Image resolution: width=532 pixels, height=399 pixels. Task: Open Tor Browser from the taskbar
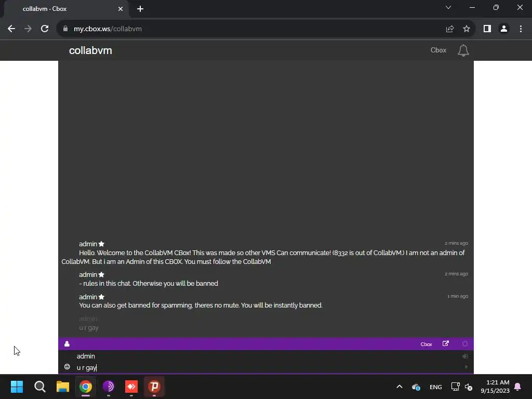point(109,387)
